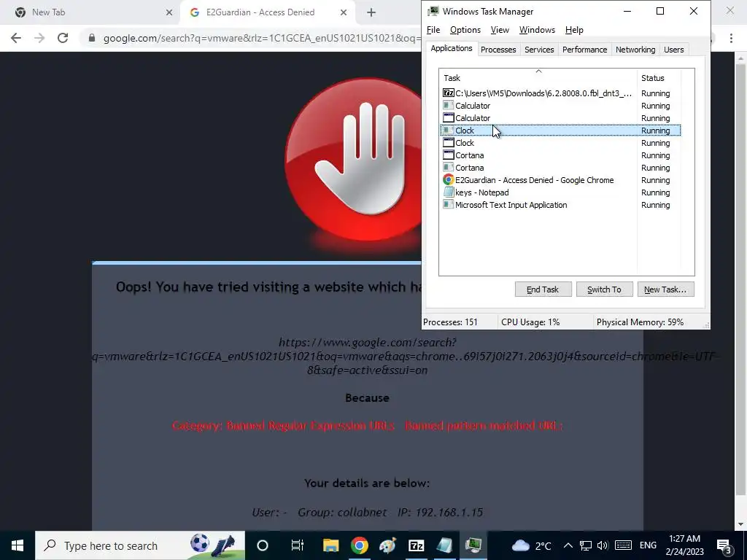Click Processes: 151 in the status bar

click(x=450, y=322)
